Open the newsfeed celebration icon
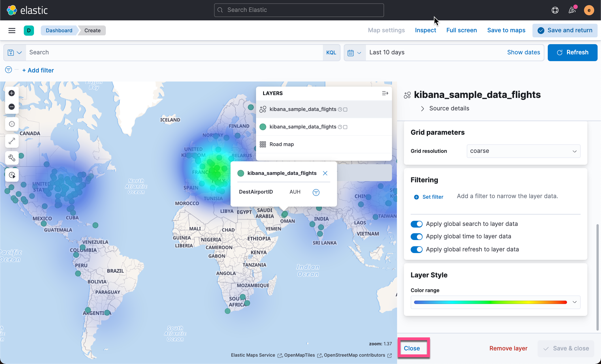Viewport: 601px width, 364px height. pos(572,10)
